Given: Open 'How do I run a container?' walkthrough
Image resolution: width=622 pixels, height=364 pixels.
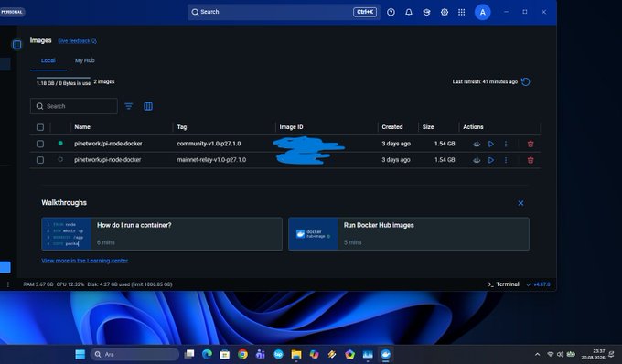Looking at the screenshot, I should click(x=162, y=233).
